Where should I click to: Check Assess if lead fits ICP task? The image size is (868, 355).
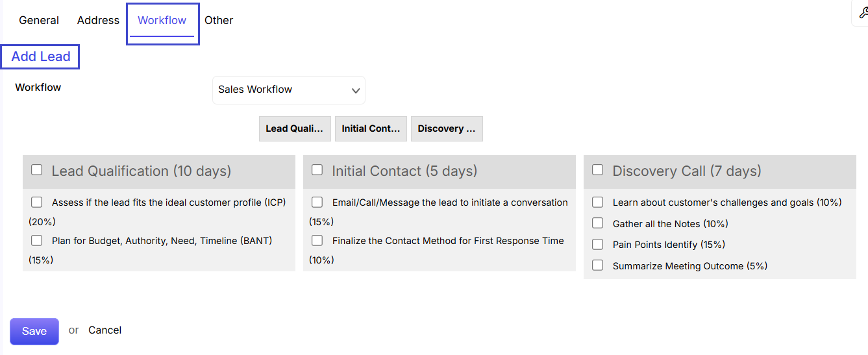37,202
